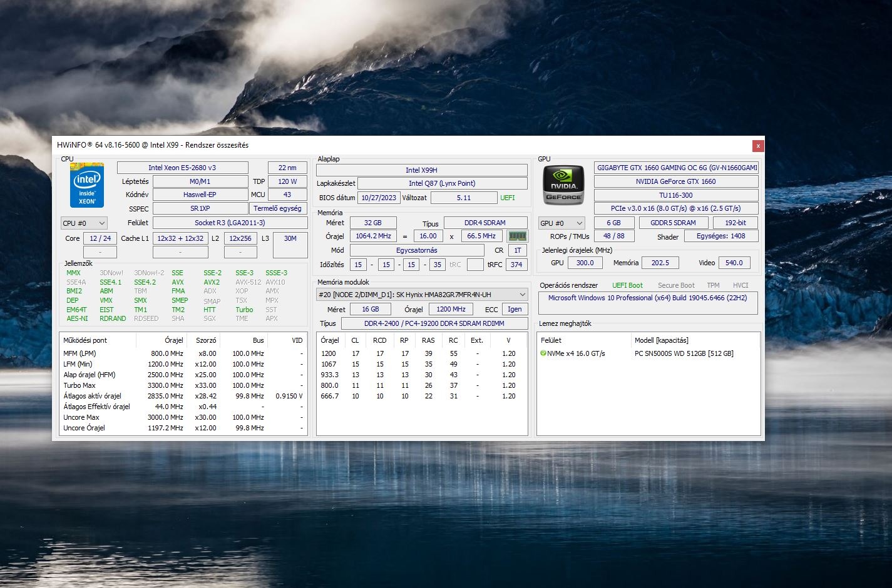
Task: Click the Intel Inside Xeon logo
Action: 87,185
